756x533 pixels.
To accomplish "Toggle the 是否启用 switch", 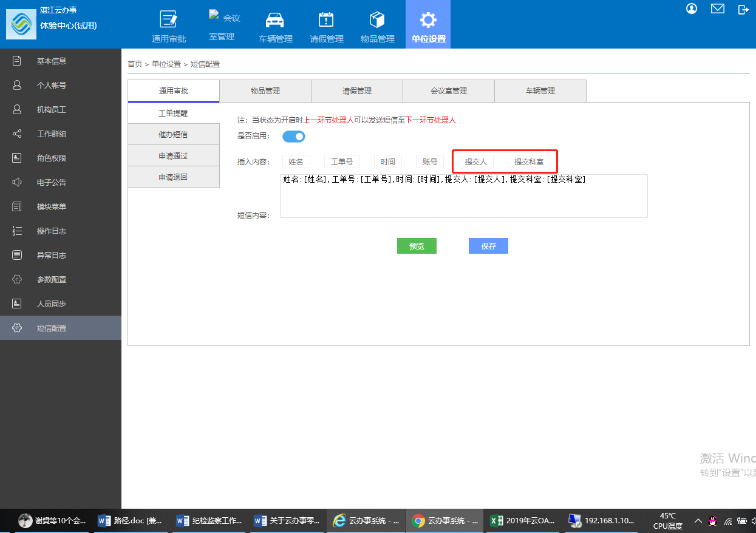I will [x=294, y=137].
